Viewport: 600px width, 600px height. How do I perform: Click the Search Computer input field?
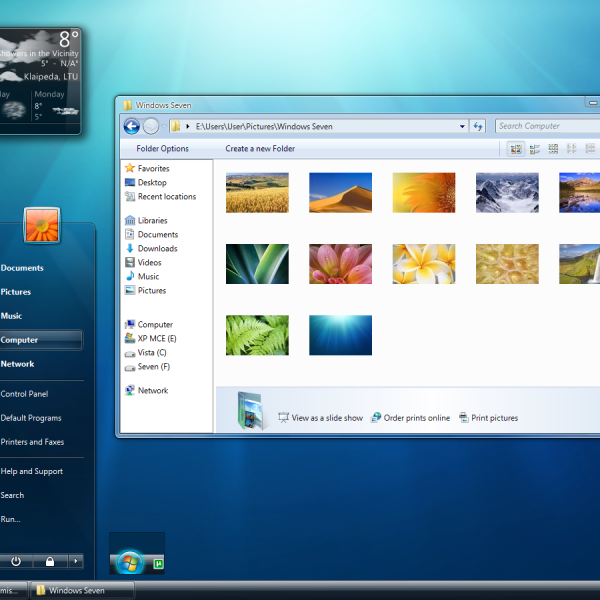[545, 126]
